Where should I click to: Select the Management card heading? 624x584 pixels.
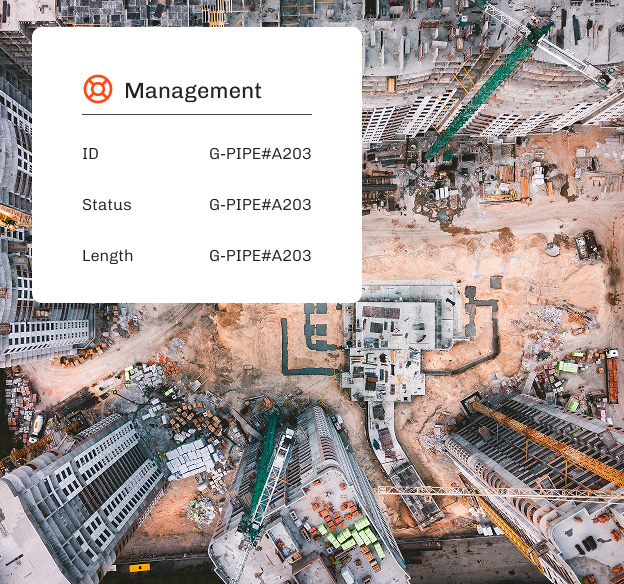click(x=192, y=91)
